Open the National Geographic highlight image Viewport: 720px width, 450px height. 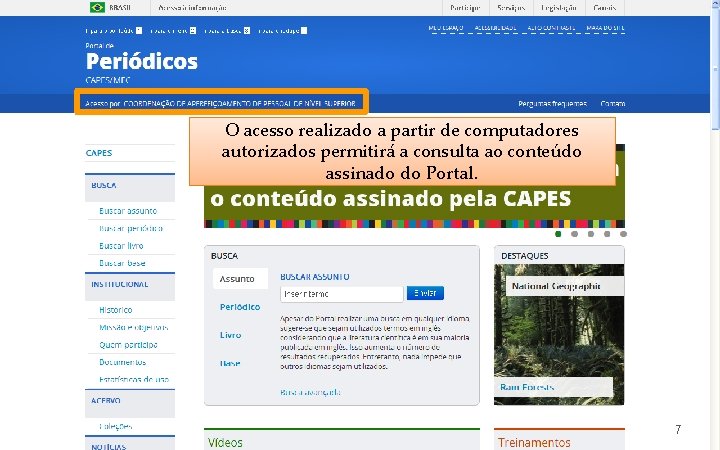point(559,334)
